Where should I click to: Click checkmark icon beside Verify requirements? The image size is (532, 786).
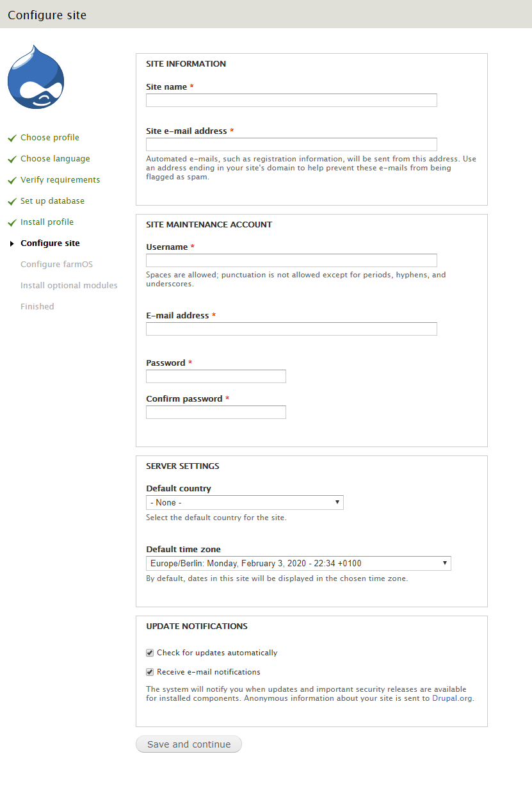point(12,181)
